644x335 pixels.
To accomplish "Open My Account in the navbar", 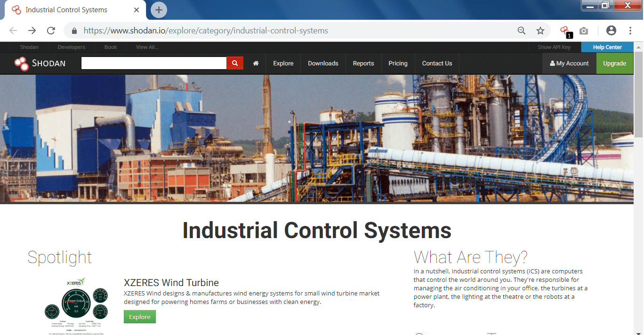I will click(569, 63).
